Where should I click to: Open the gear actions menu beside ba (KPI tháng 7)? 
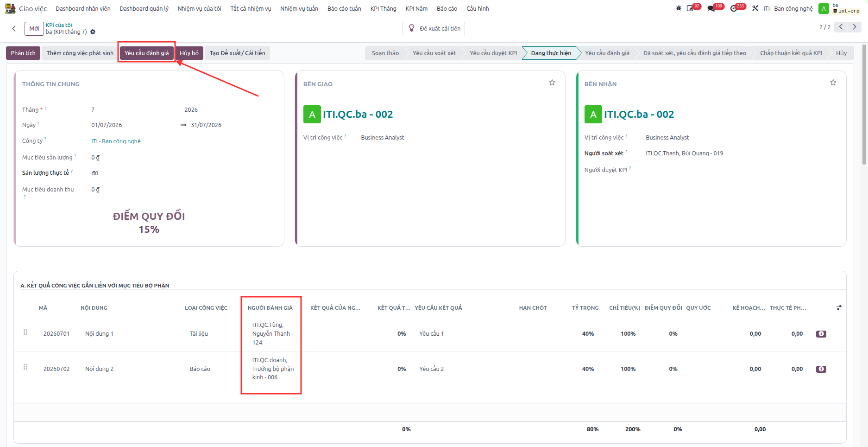(93, 32)
